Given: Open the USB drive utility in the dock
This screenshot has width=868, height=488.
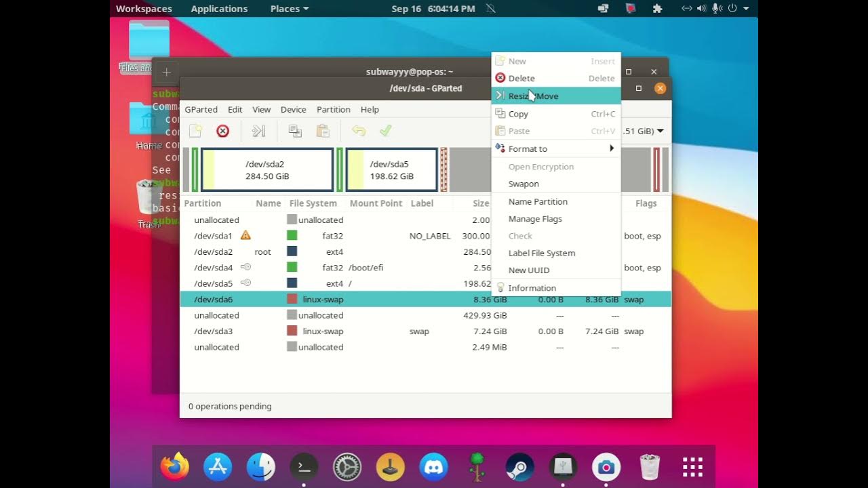Looking at the screenshot, I should tap(563, 467).
